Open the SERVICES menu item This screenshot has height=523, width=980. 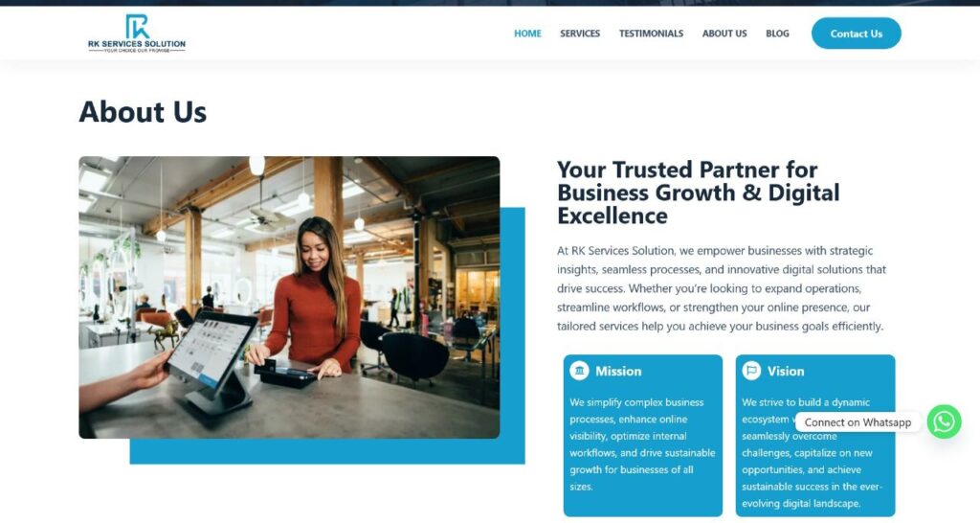[580, 34]
